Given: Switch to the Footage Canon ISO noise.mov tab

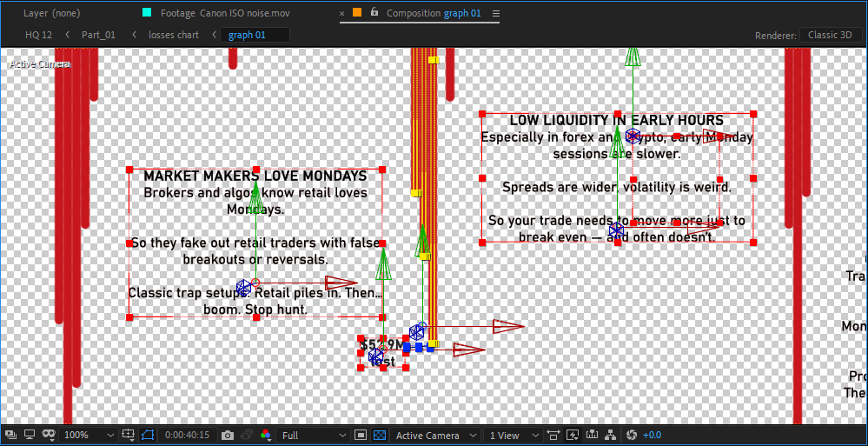Looking at the screenshot, I should point(225,13).
